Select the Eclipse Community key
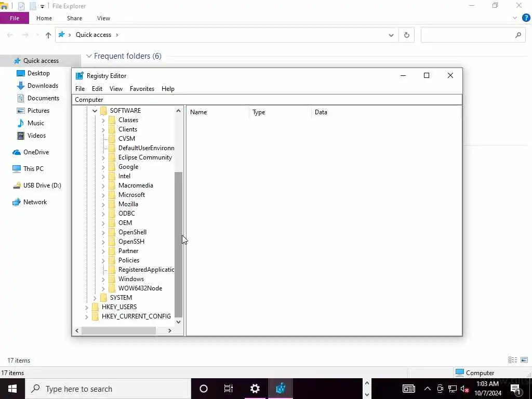532x399 pixels. tap(145, 157)
